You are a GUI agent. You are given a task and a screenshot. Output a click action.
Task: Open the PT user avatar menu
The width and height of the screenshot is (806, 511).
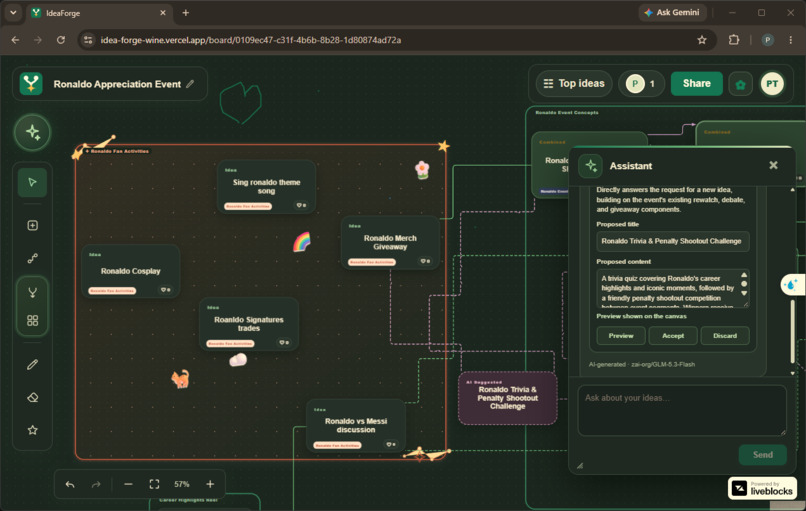[x=772, y=84]
